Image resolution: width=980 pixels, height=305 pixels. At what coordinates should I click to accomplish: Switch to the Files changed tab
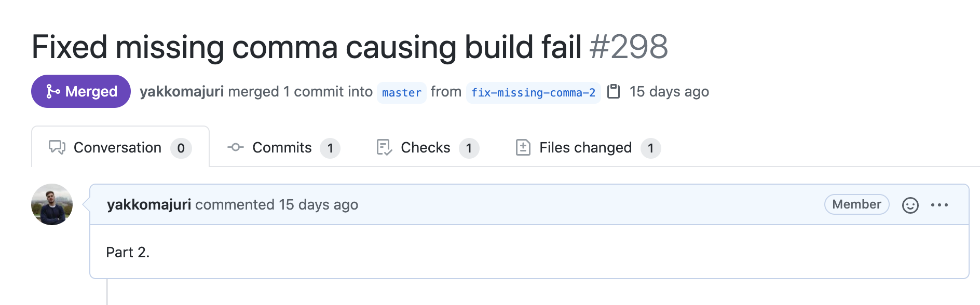586,147
